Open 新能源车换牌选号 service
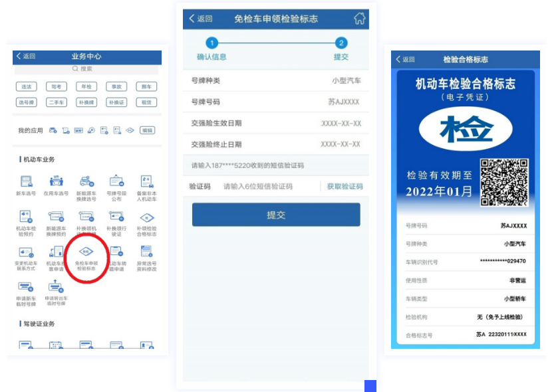Screen dimensions: 558x392 tap(86, 188)
